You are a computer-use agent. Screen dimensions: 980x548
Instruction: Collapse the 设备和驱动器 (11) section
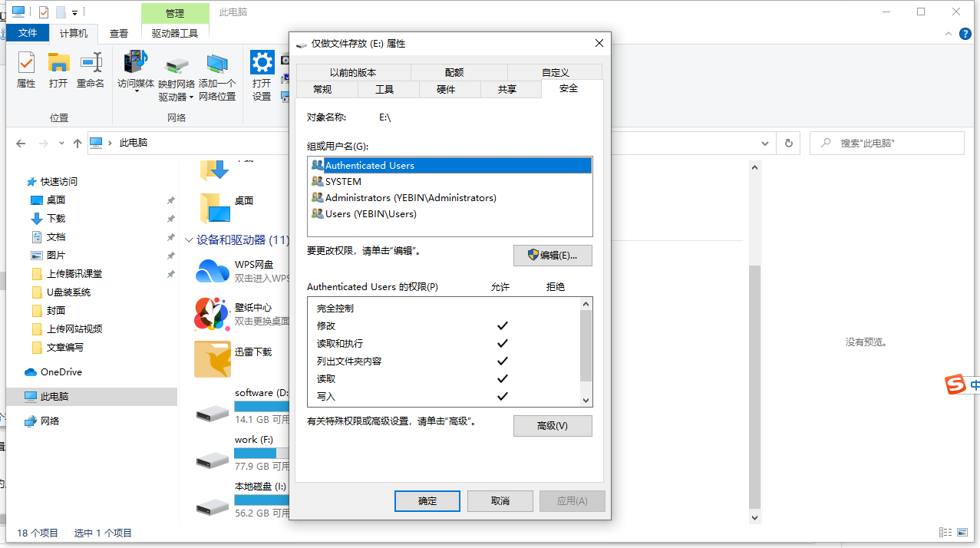189,238
